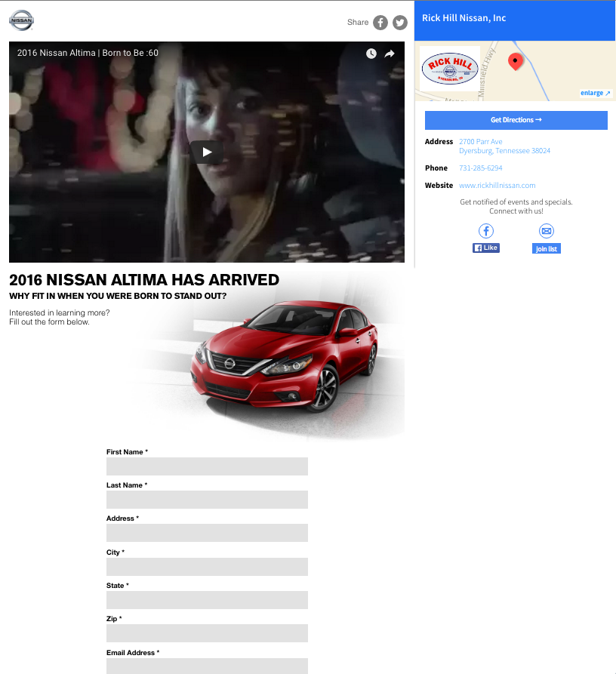Click the round email envelope icon
Image resolution: width=616 pixels, height=674 pixels.
tap(547, 231)
